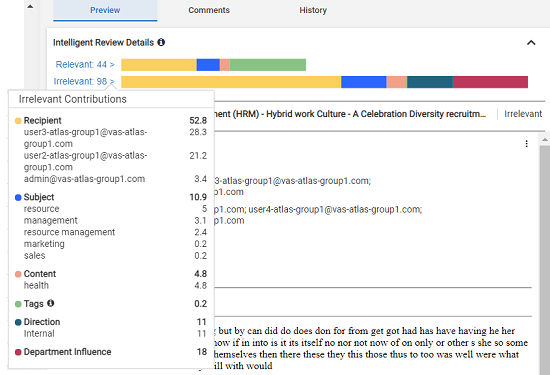
Task: Click the 'resource management' subject term
Action: 69,232
